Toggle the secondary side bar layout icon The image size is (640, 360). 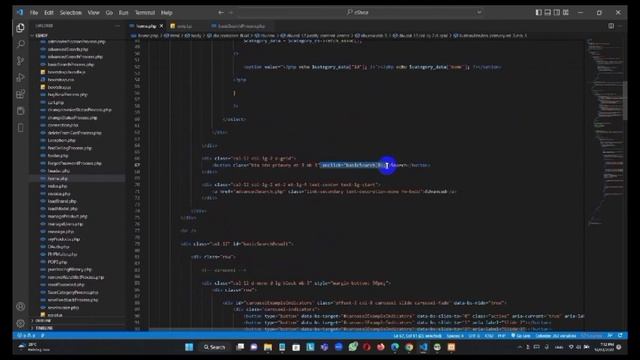point(557,13)
